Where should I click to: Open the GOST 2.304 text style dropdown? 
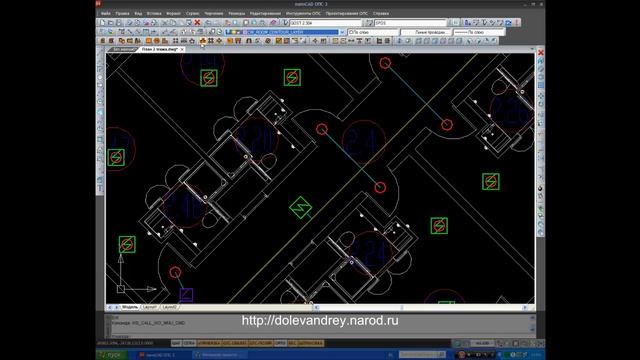325,23
